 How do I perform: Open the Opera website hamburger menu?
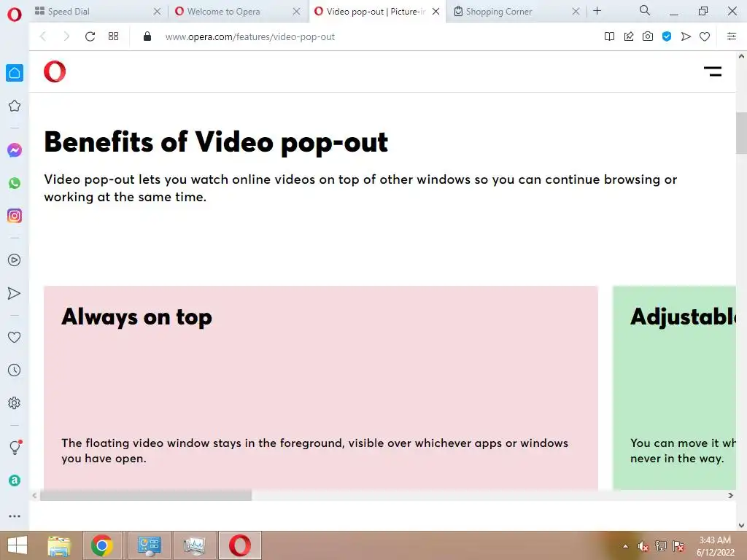pyautogui.click(x=713, y=71)
